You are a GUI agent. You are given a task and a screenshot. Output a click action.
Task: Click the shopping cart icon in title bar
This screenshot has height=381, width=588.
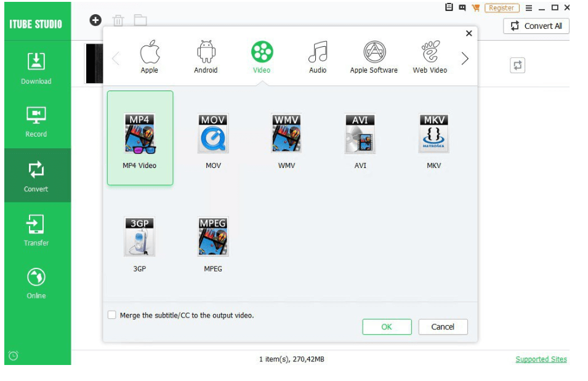(476, 7)
